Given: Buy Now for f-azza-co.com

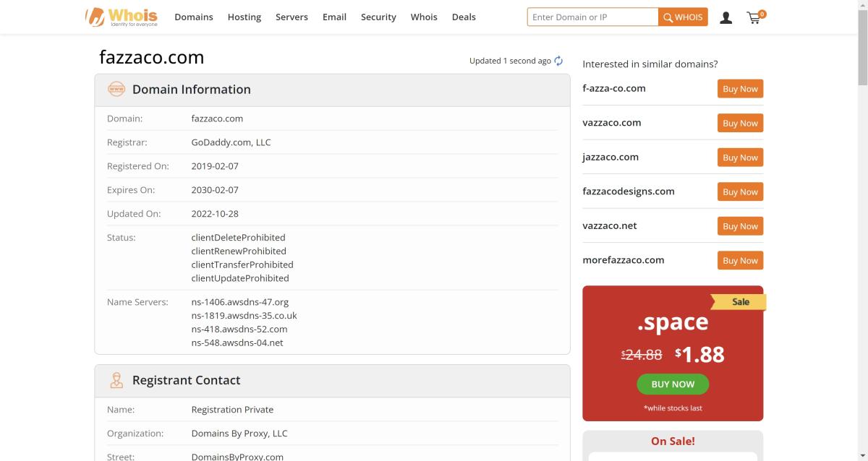Looking at the screenshot, I should pos(740,89).
